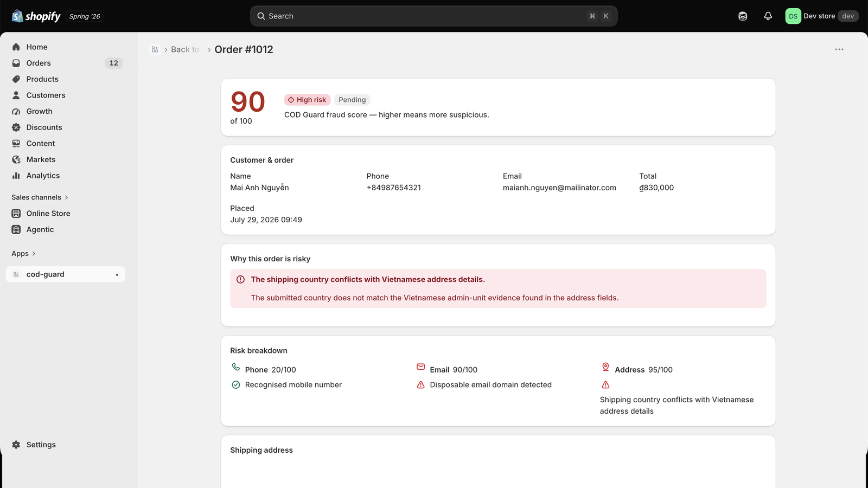Open the Agentic channel

(x=66, y=229)
